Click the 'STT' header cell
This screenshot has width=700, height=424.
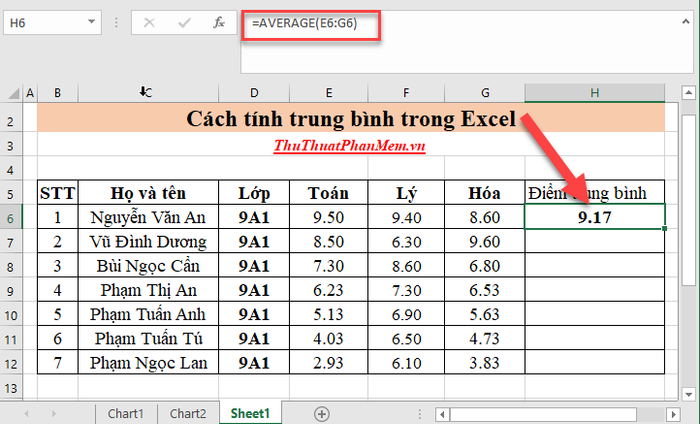point(58,193)
